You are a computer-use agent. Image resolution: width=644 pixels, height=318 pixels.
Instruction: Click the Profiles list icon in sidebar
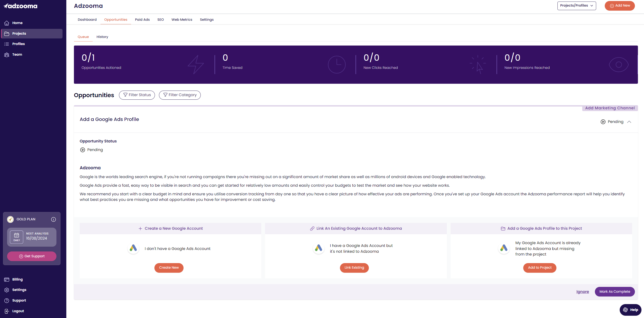tap(7, 44)
